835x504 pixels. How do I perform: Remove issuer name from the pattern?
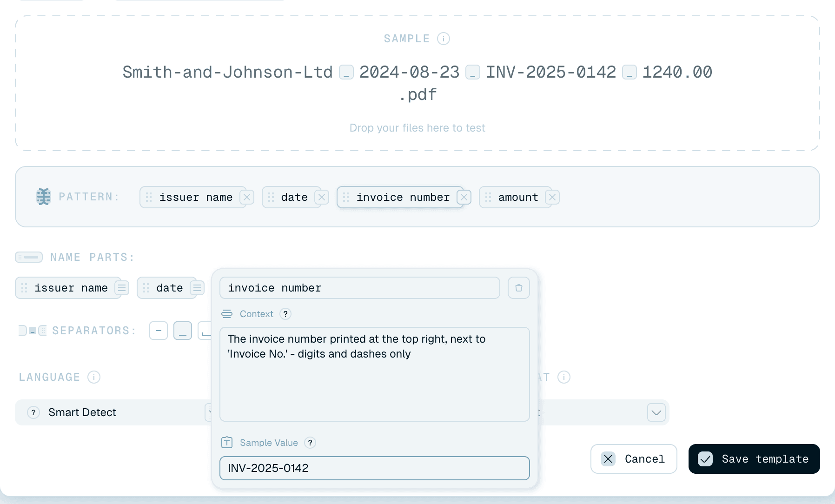pos(247,197)
